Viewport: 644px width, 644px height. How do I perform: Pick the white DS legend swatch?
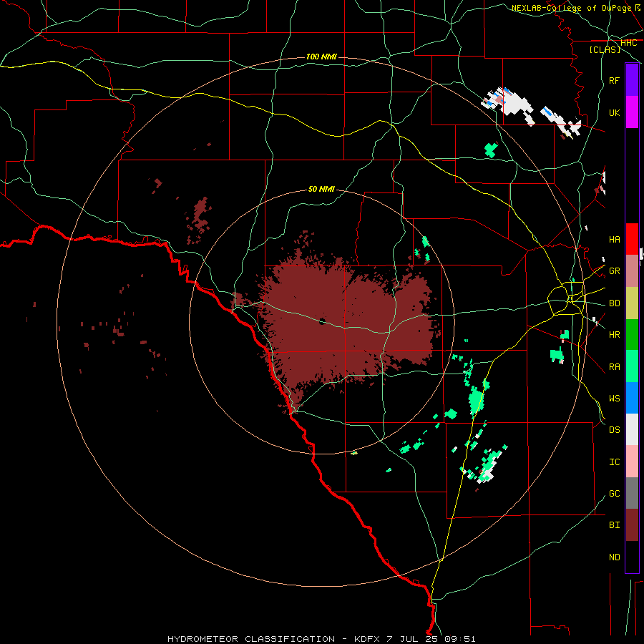(x=632, y=429)
